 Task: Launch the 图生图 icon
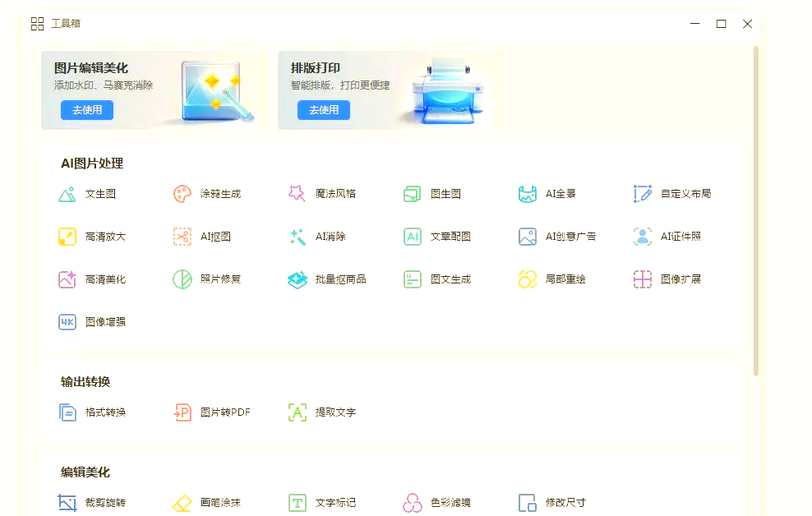(x=413, y=194)
